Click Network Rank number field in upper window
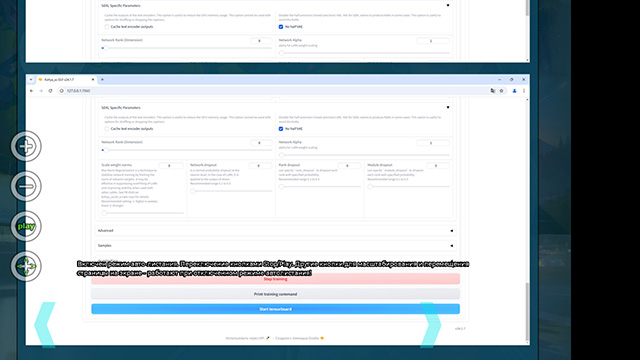 click(x=261, y=41)
